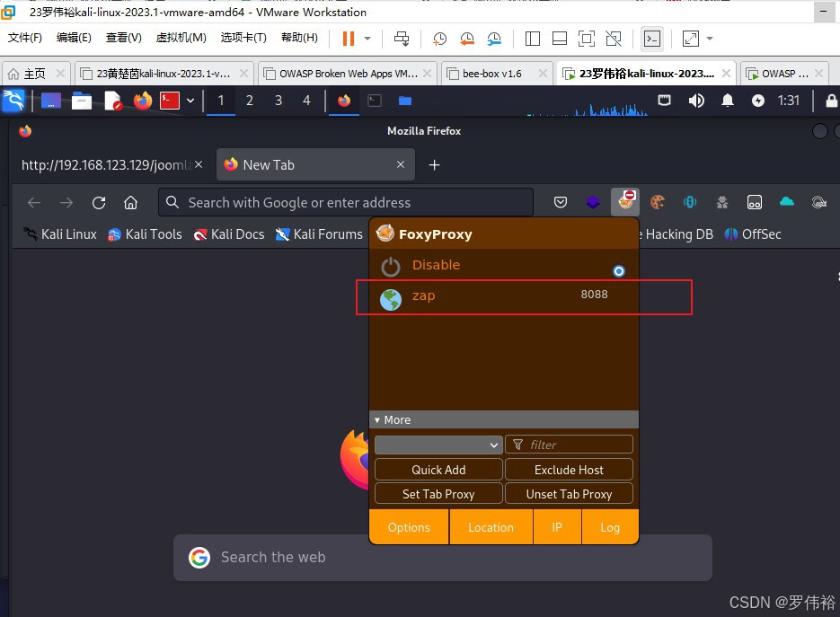This screenshot has height=617, width=840.
Task: Select the zap 8088 proxy
Action: point(504,296)
